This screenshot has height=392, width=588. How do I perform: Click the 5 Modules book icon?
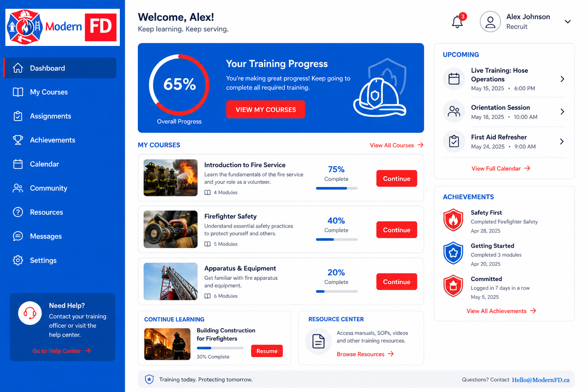(207, 244)
